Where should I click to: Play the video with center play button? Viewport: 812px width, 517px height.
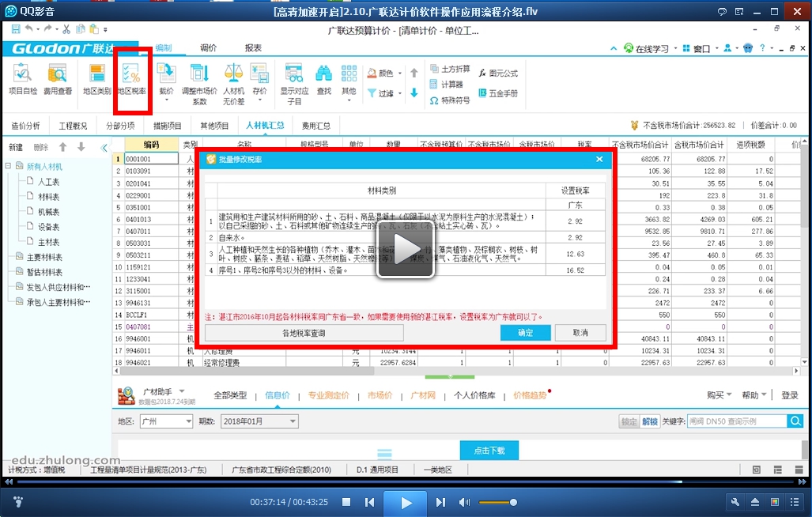406,250
